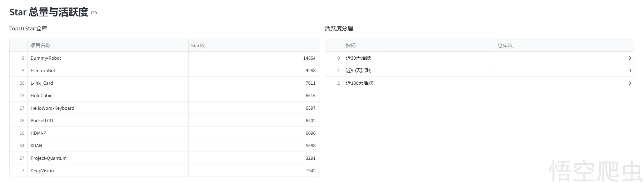Screen dimensions: 644x183
Task: Click the anchor link icon beside heading
Action: click(x=94, y=13)
